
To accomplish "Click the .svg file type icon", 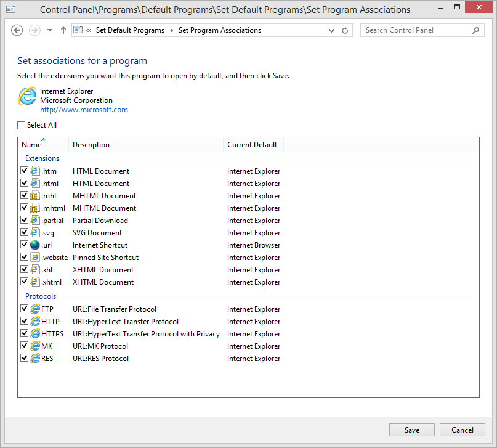I will [35, 233].
